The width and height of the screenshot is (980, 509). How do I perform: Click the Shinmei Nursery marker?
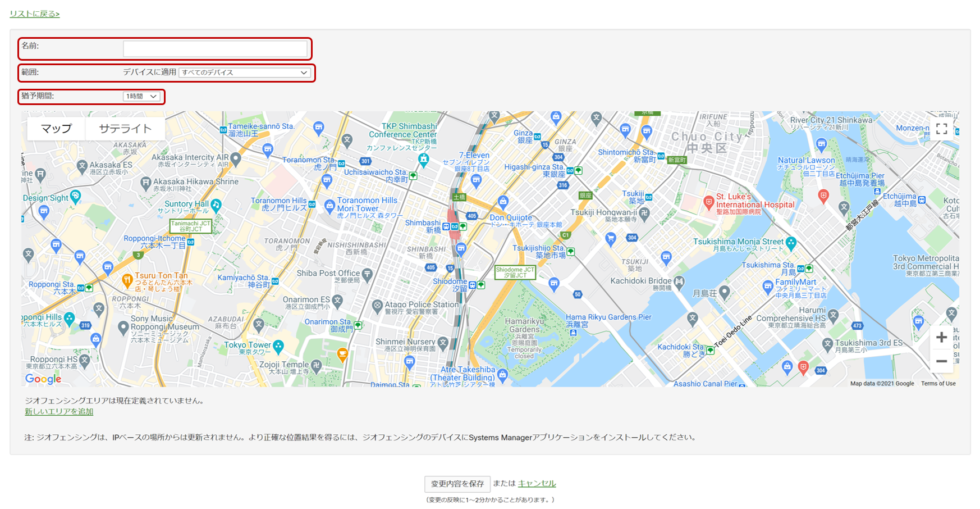pyautogui.click(x=443, y=342)
